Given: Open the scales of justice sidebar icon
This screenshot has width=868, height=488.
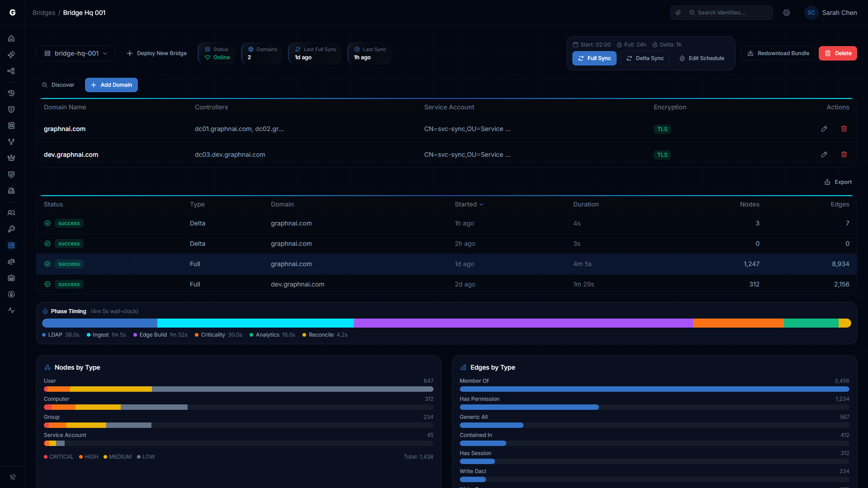Looking at the screenshot, I should 11,262.
